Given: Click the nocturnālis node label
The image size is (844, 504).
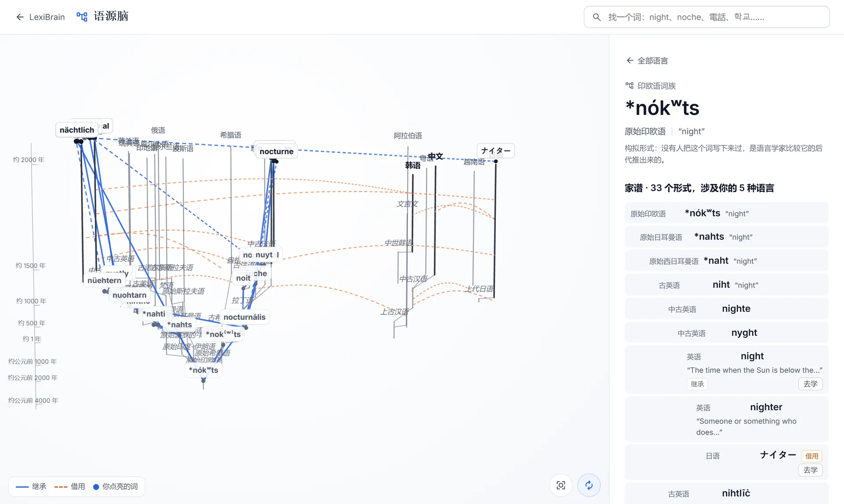Looking at the screenshot, I should [244, 317].
